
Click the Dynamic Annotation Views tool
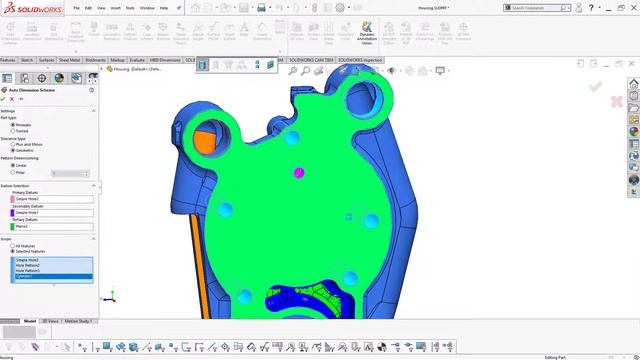click(x=367, y=33)
